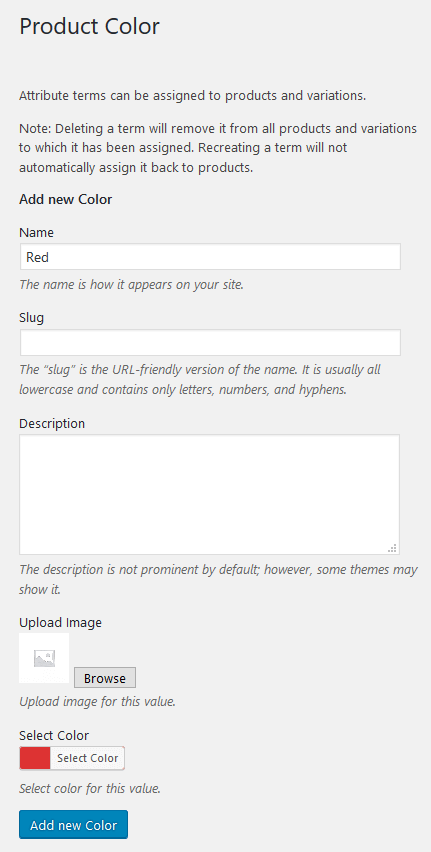The image size is (431, 852).
Task: Click the 'Upload image for this value' hint
Action: click(97, 701)
